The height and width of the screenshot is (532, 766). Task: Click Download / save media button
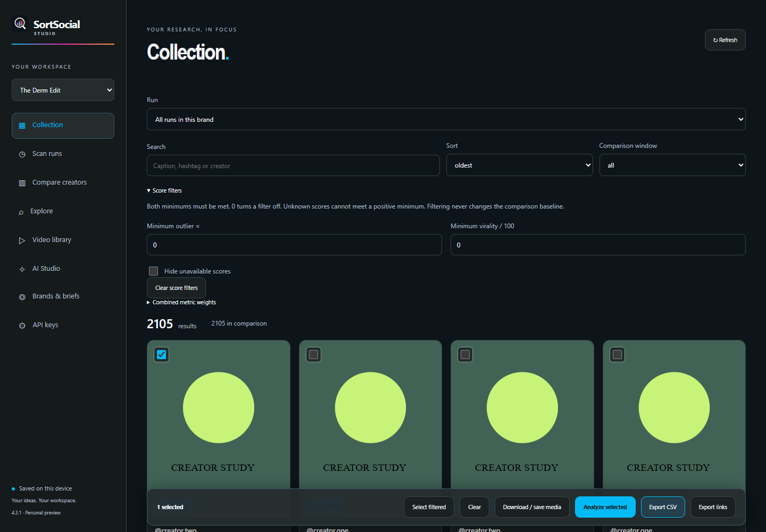[532, 507]
